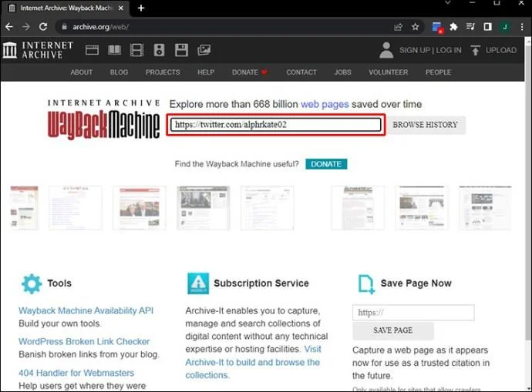The image size is (532, 392).
Task: Open the DONATE menu item
Action: 250,72
